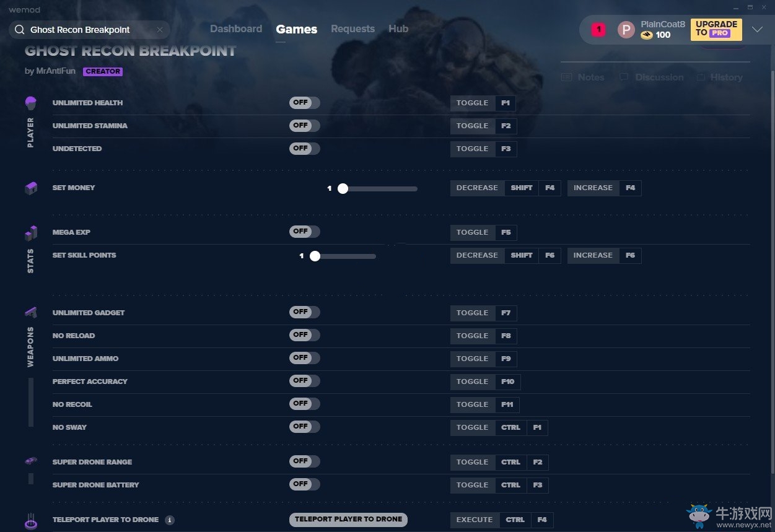The image size is (775, 532).
Task: Click the F3 key for Super Drone Battery
Action: (x=537, y=486)
